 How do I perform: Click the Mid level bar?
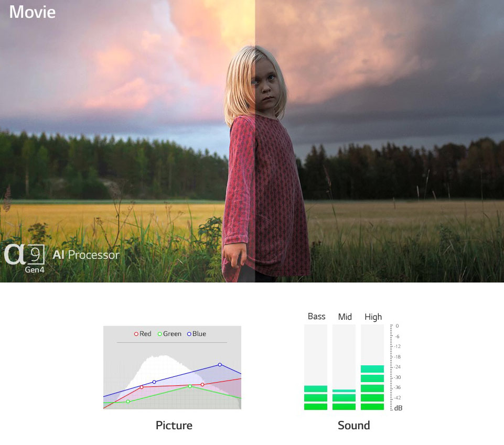344,367
